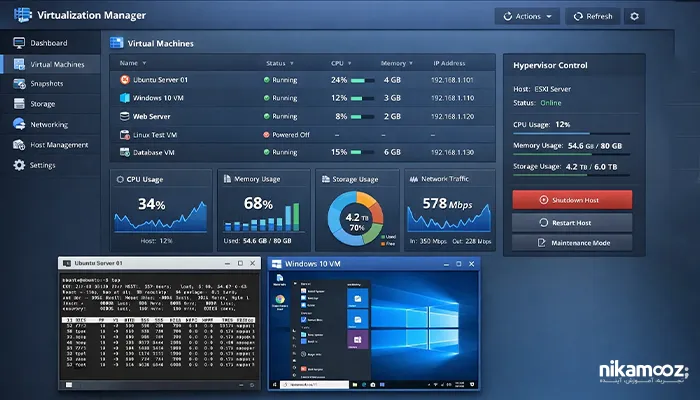The image size is (700, 400).
Task: Click the Linux Test VM row icon
Action: coord(125,134)
